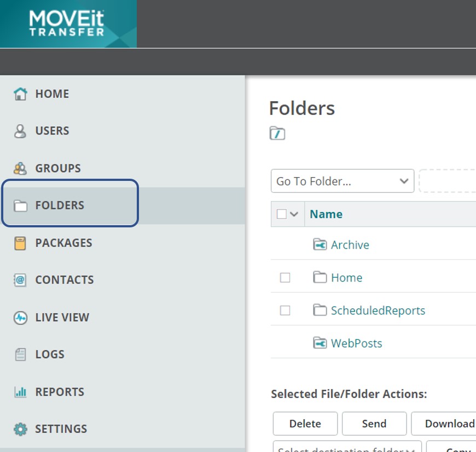
Task: Click the WebPosts folder icon
Action: (320, 343)
